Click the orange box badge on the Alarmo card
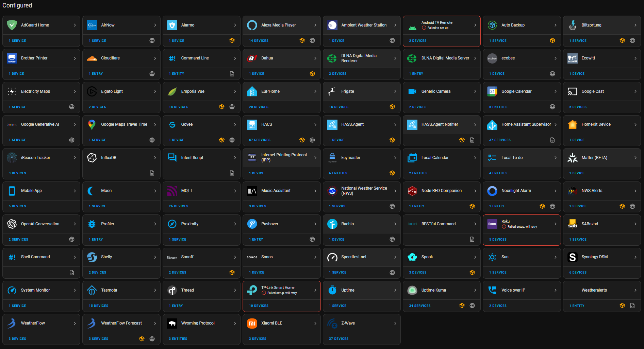 pos(232,40)
